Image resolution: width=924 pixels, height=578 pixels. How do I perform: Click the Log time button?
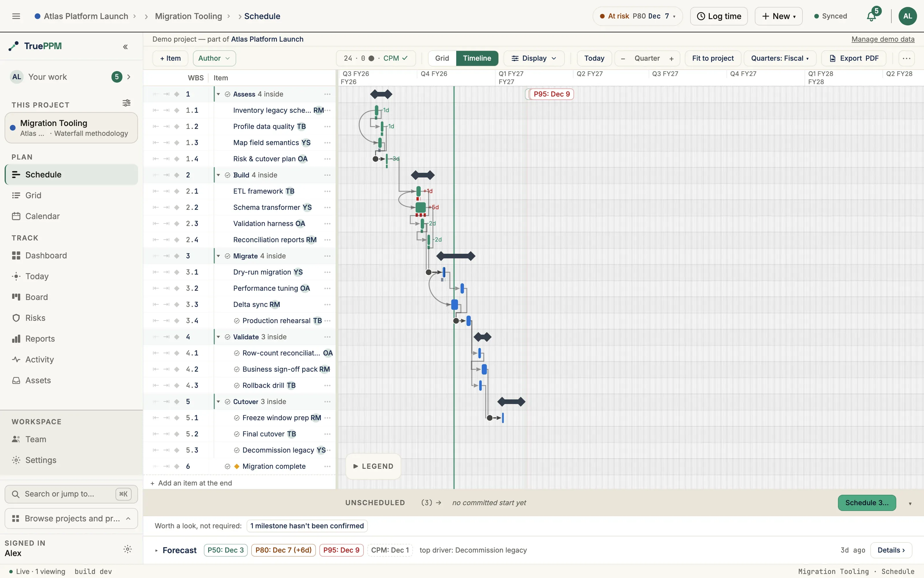(x=719, y=16)
